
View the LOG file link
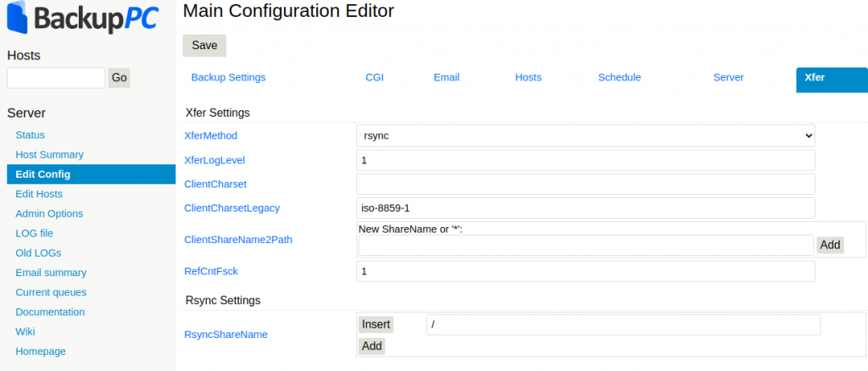[34, 233]
